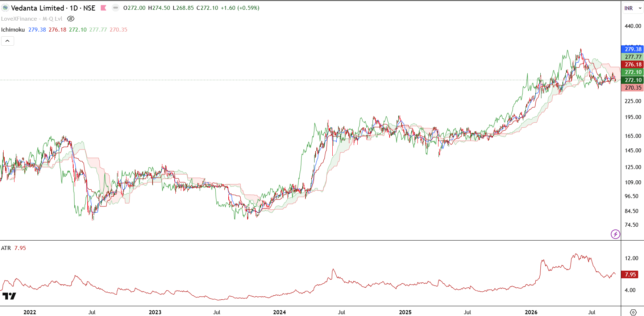Click the 74.50 price axis label
Viewport: 644px width, 316px height.
point(631,225)
